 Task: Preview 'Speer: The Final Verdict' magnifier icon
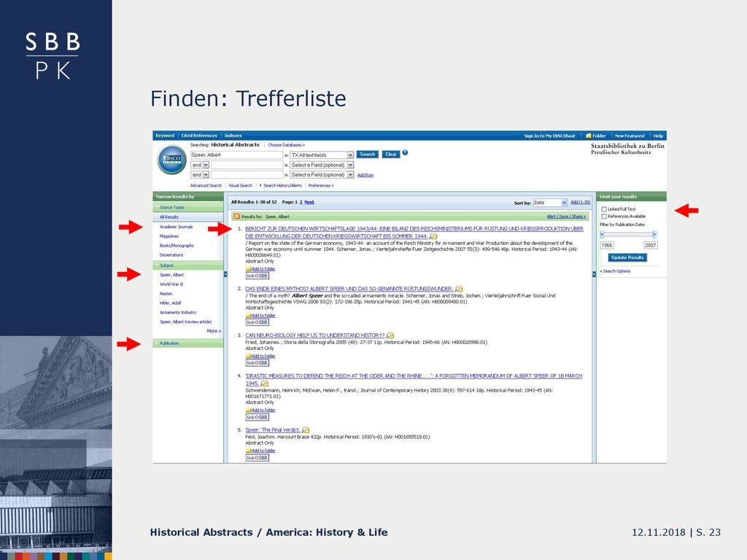tap(306, 430)
